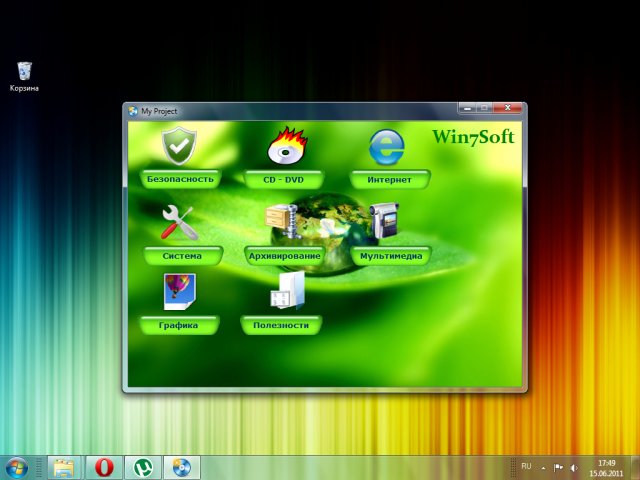Open the Графика category
Viewport: 640px width, 480px height.
[179, 325]
